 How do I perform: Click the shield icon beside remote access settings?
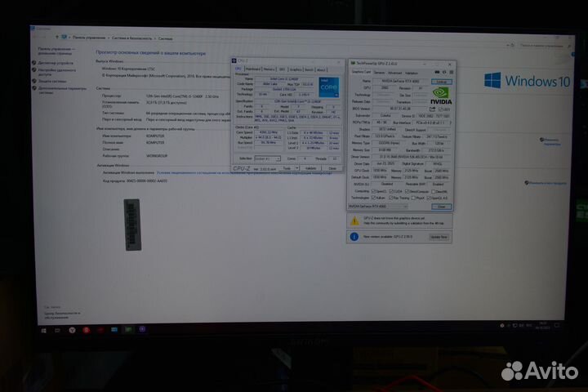(x=34, y=69)
